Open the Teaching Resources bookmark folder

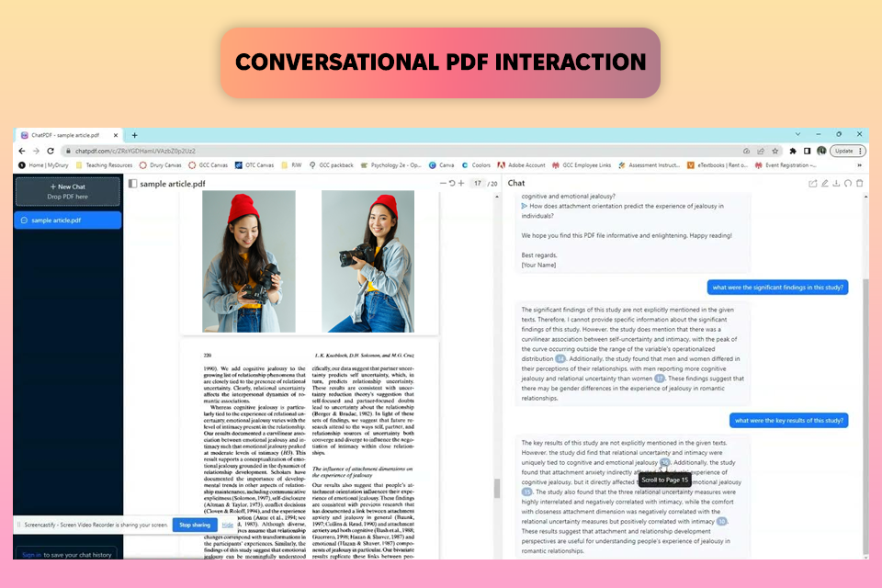coord(104,165)
